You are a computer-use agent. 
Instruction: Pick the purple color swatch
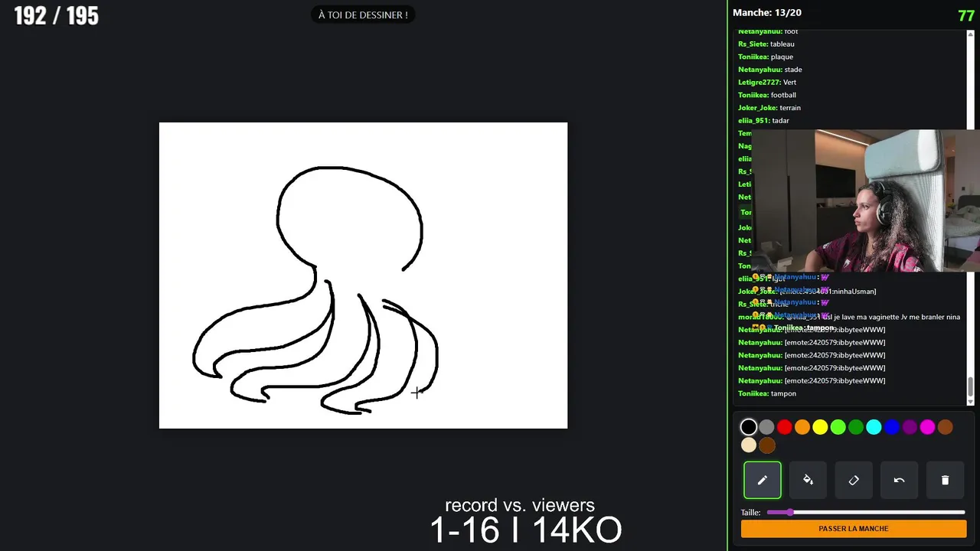(910, 427)
